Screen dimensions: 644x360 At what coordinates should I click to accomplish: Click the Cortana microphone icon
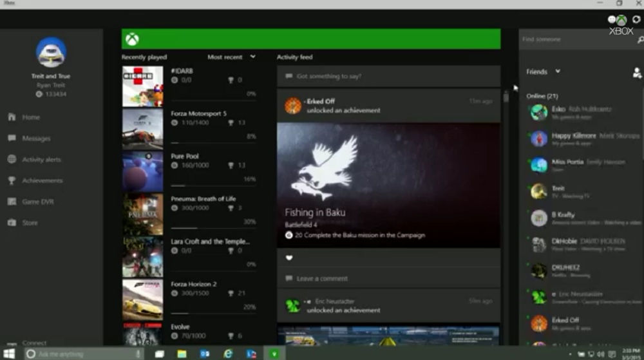(138, 354)
